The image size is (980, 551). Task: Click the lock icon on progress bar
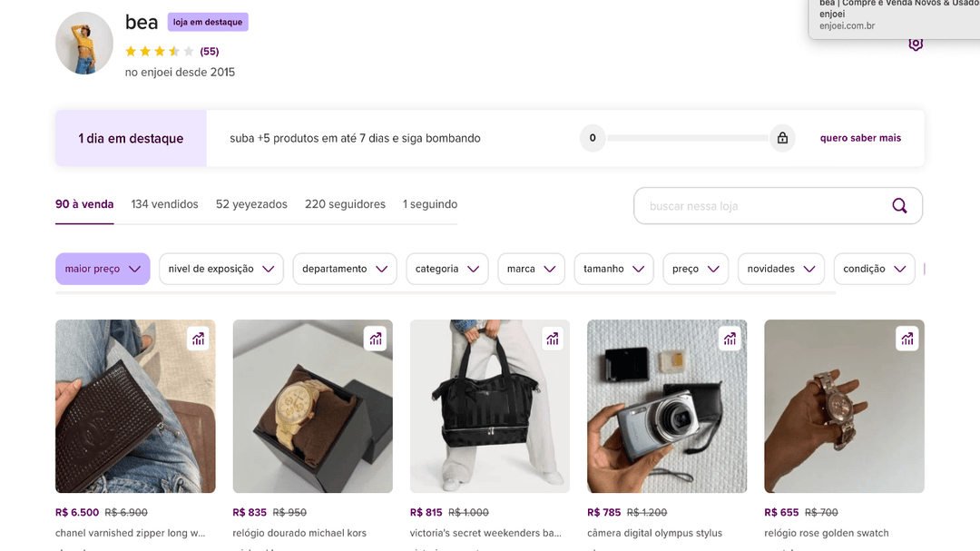click(782, 138)
